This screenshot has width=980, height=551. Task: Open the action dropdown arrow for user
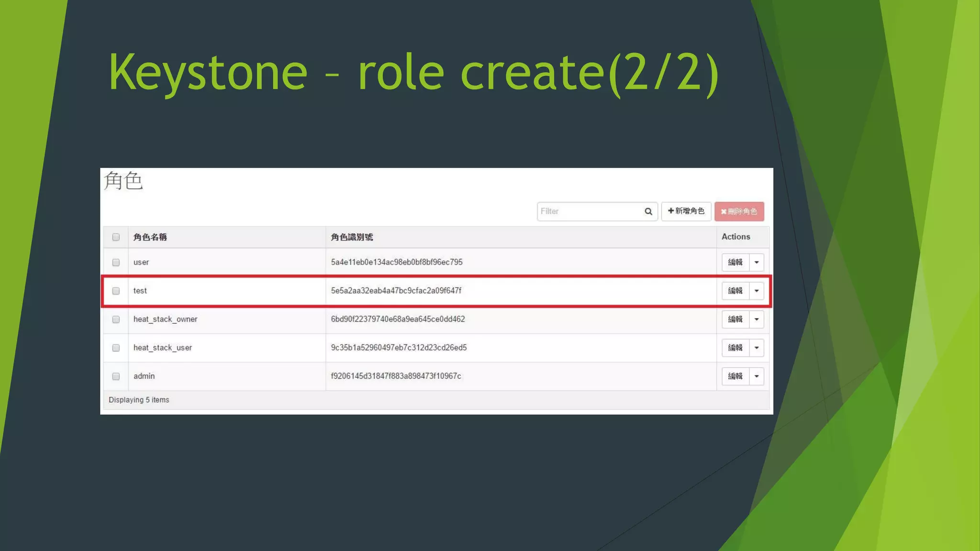coord(757,262)
